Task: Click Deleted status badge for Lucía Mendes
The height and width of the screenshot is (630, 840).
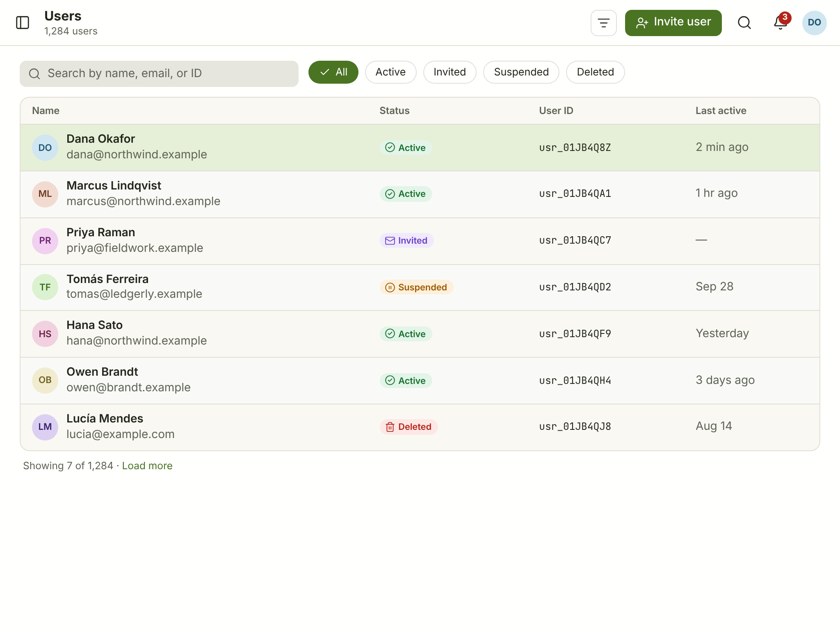Action: 409,427
